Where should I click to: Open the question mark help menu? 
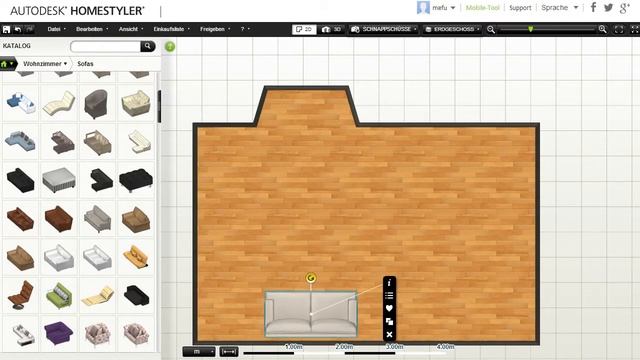pyautogui.click(x=245, y=29)
